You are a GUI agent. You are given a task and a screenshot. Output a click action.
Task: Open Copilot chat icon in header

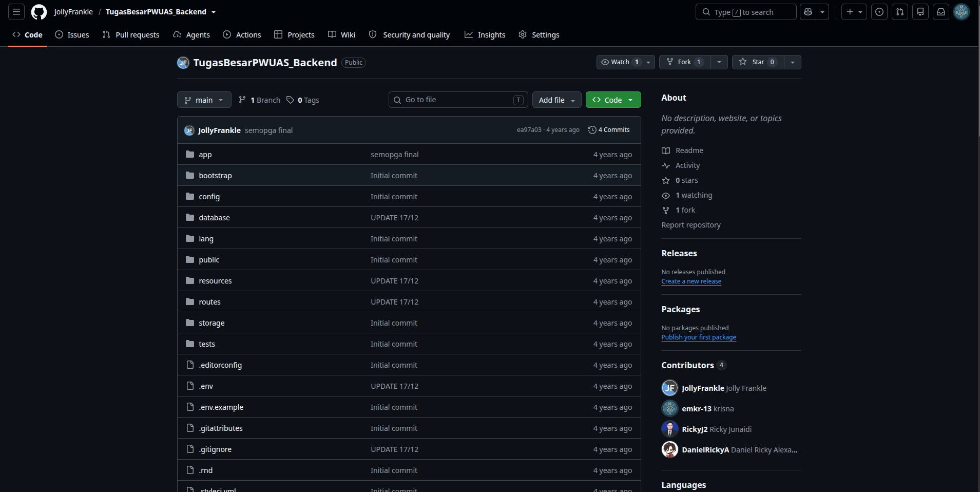808,12
